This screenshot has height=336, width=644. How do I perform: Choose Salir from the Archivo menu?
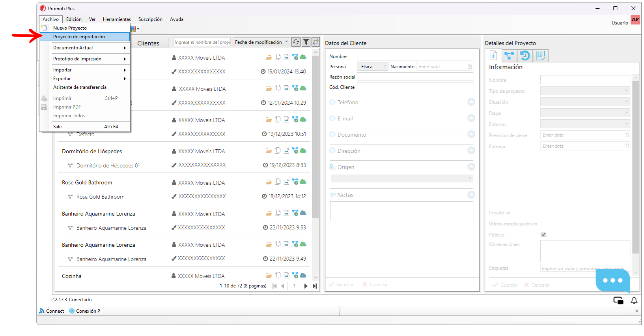click(85, 127)
